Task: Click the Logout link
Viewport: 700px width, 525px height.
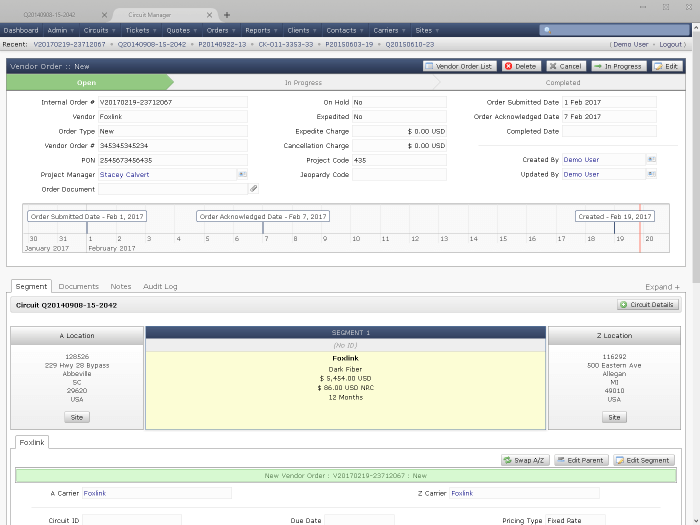Action: click(x=672, y=44)
